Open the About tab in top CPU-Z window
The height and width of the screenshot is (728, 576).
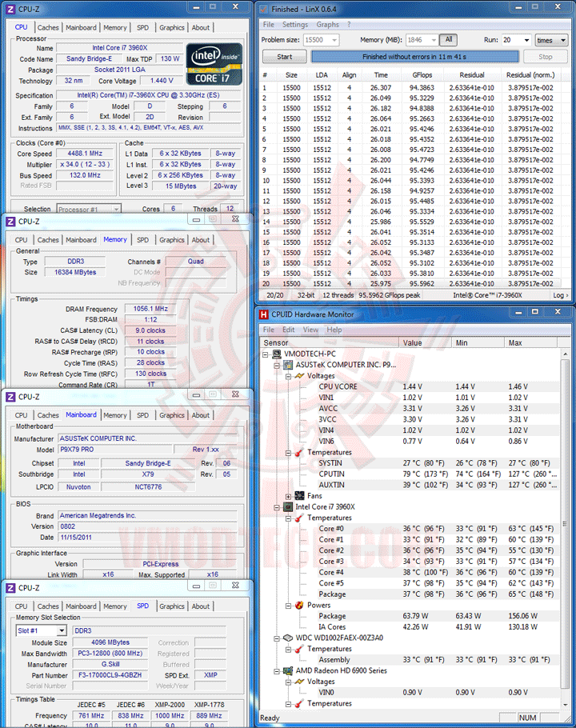[x=201, y=27]
